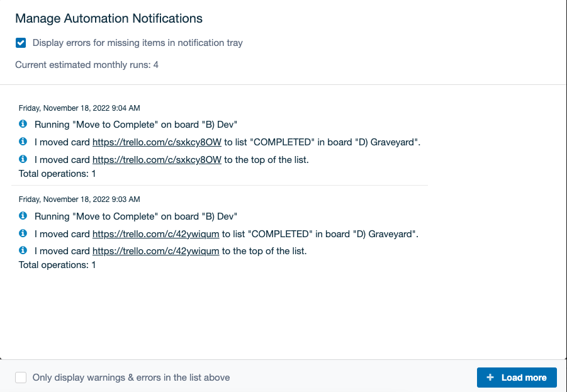Click the 'Display errors for missing items' label
The width and height of the screenshot is (567, 392).
137,43
